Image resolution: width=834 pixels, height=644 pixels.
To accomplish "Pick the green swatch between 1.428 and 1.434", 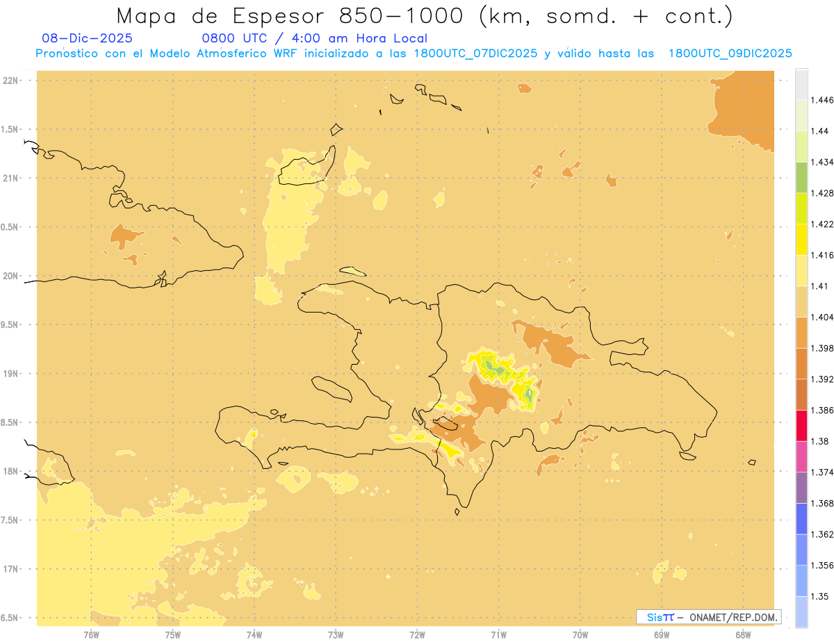I will [x=801, y=177].
